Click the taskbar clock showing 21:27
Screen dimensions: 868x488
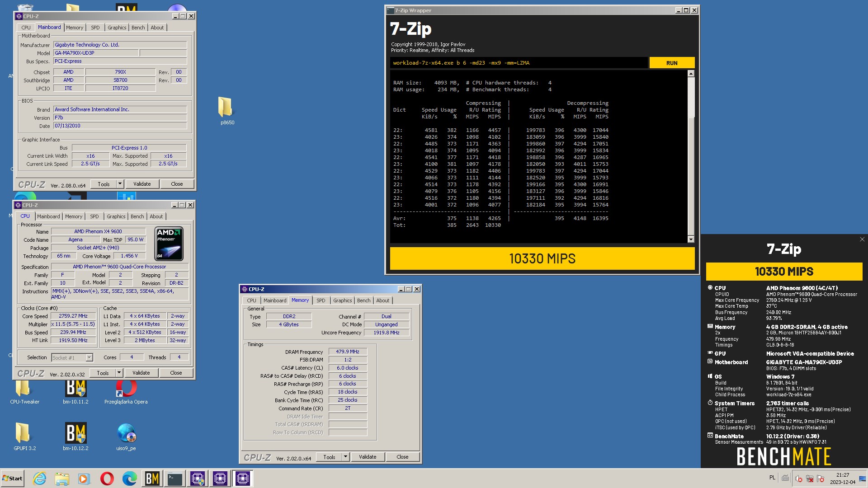(842, 479)
